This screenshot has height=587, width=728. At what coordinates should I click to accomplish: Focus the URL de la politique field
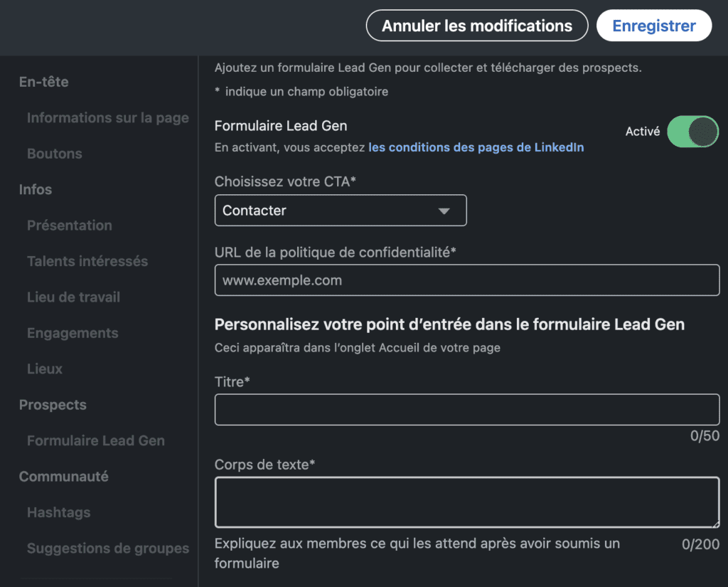[x=466, y=280]
